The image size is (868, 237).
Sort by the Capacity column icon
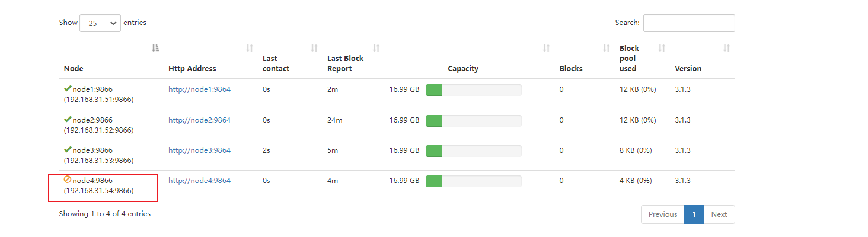(x=546, y=48)
